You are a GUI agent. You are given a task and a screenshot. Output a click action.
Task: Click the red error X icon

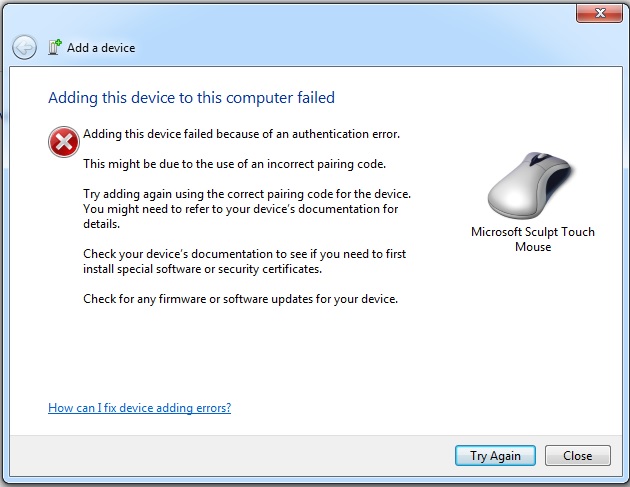point(63,141)
